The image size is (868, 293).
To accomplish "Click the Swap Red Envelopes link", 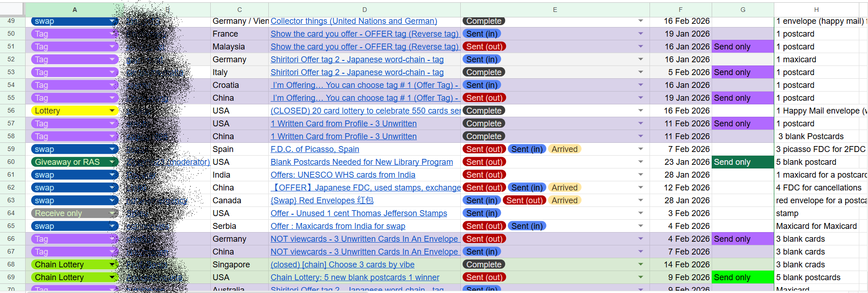I will tap(322, 201).
